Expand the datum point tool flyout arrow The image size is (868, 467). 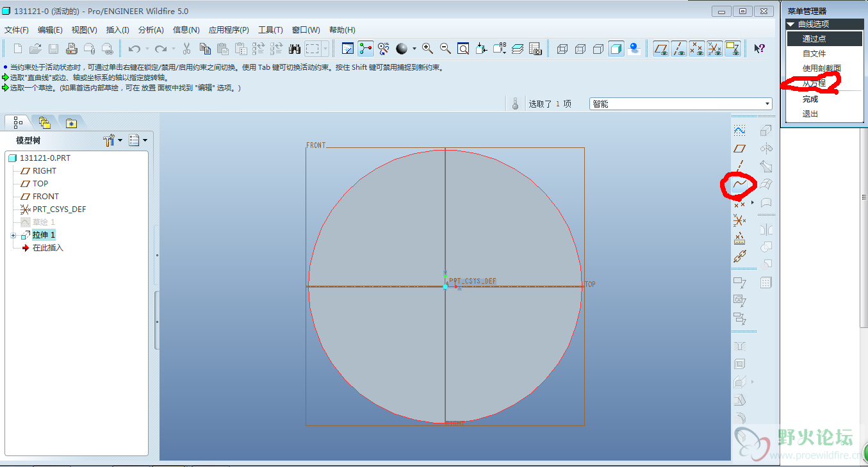tap(752, 203)
